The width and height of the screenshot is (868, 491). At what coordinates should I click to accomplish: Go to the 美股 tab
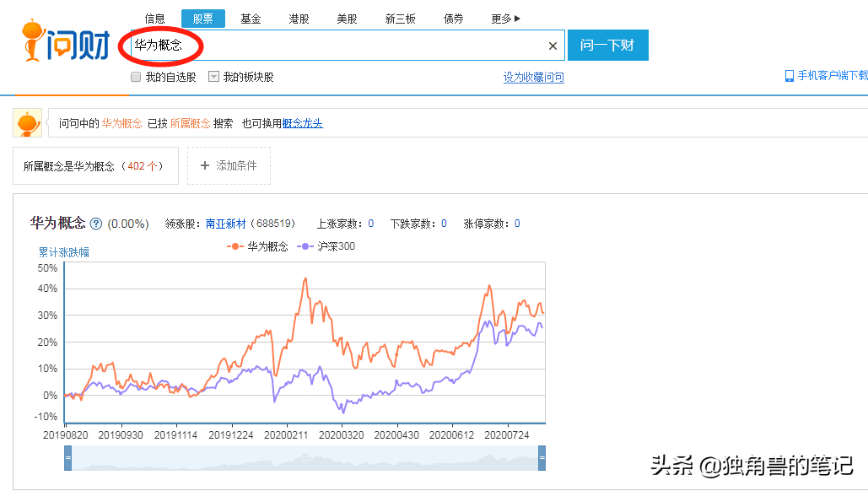point(347,19)
